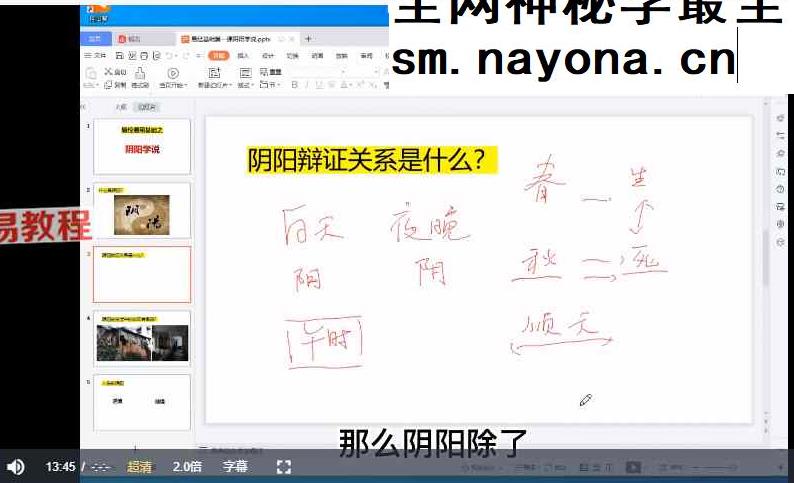Click the superscript icon in font group
This screenshot has width=794, height=483.
point(361,85)
